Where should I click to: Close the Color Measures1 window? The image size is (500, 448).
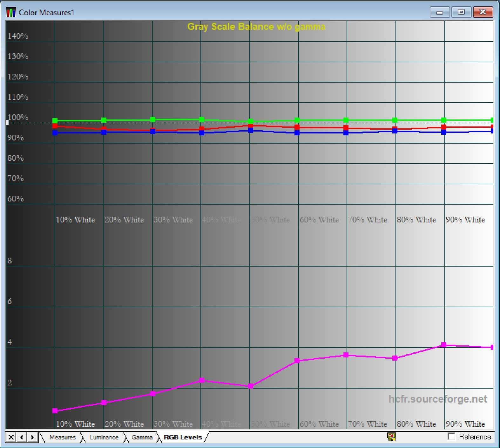click(x=483, y=12)
